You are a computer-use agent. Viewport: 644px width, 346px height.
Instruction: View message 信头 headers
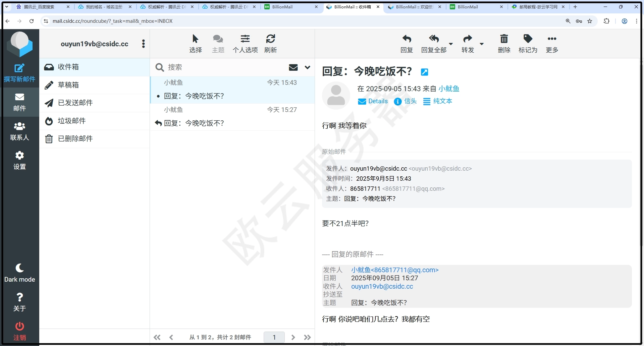coord(405,101)
